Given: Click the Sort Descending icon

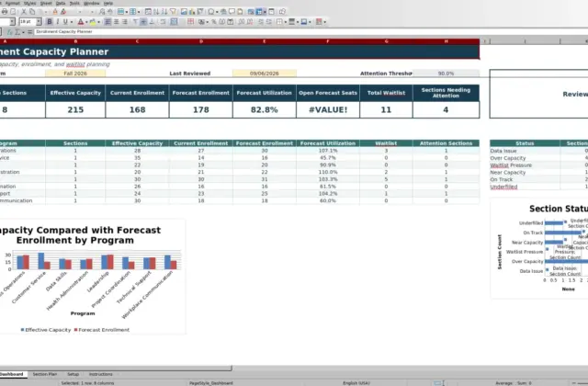Looking at the screenshot, I should tap(164, 12).
